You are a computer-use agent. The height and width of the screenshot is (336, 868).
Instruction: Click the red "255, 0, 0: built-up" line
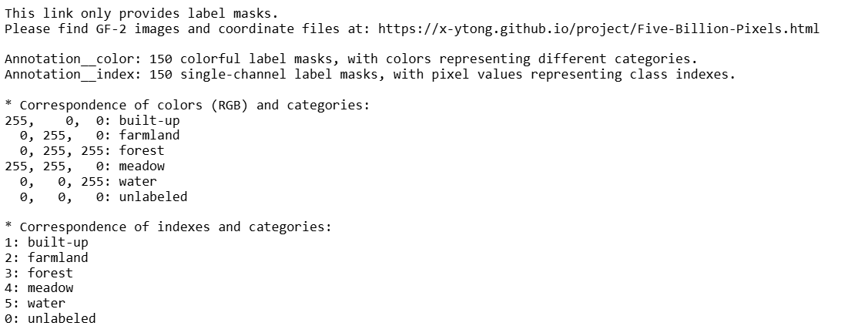point(92,120)
